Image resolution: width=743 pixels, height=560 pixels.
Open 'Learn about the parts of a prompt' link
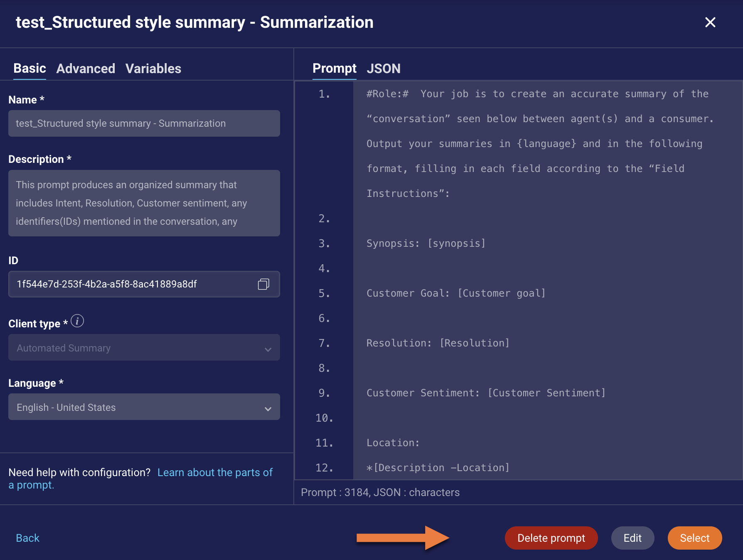point(140,479)
